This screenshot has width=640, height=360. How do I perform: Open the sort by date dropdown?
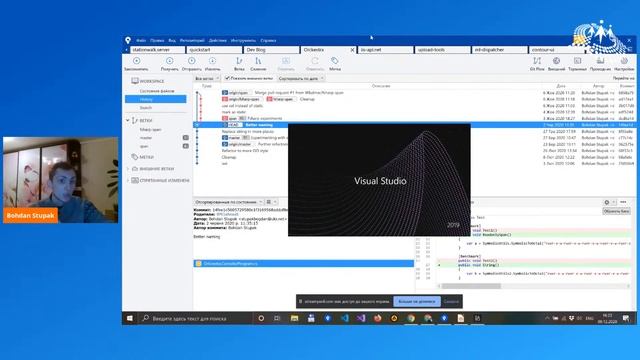pyautogui.click(x=301, y=78)
